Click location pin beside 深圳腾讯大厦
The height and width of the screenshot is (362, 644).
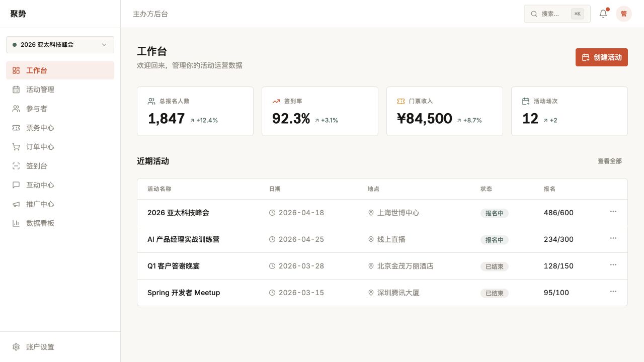[371, 293]
